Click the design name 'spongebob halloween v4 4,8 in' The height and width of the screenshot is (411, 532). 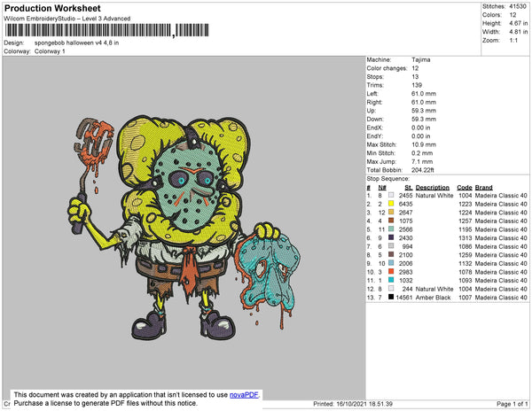coord(76,43)
